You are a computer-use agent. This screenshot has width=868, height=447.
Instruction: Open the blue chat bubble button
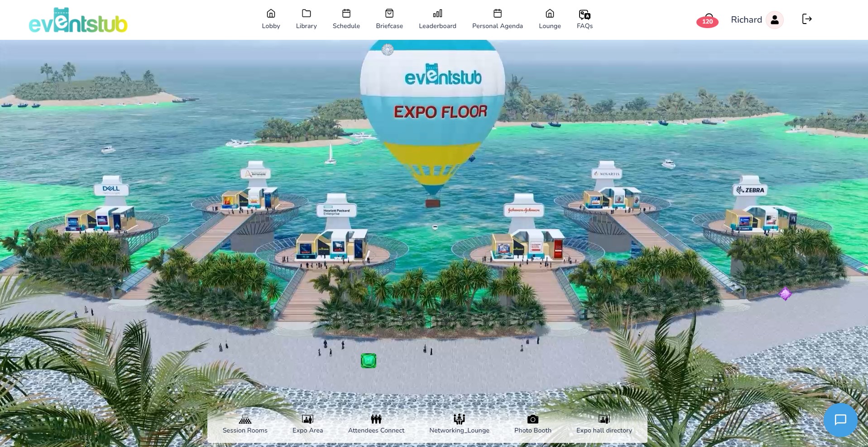tap(840, 420)
